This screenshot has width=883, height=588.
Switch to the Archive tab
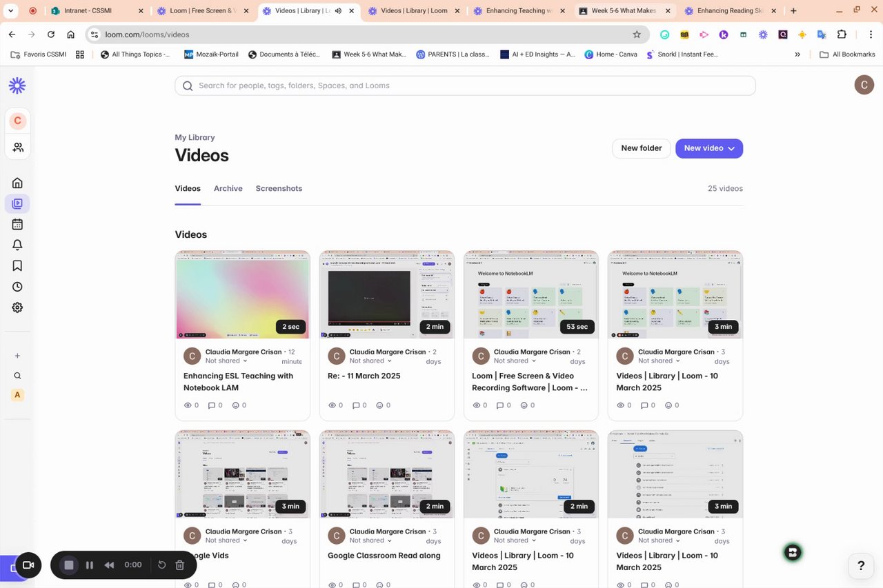228,188
